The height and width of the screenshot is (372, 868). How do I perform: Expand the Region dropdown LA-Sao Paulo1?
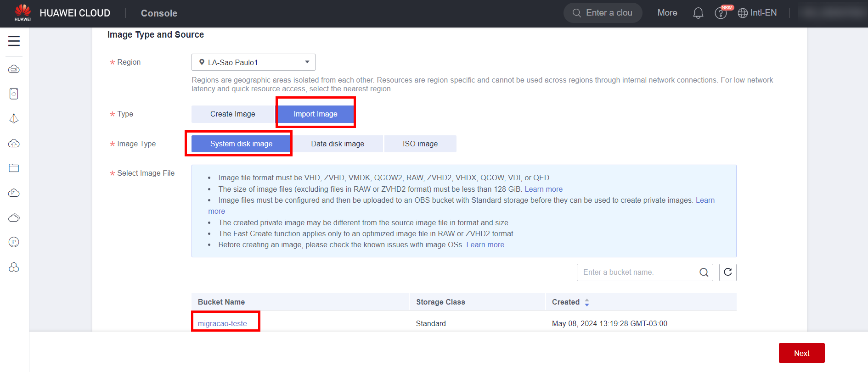(x=253, y=62)
